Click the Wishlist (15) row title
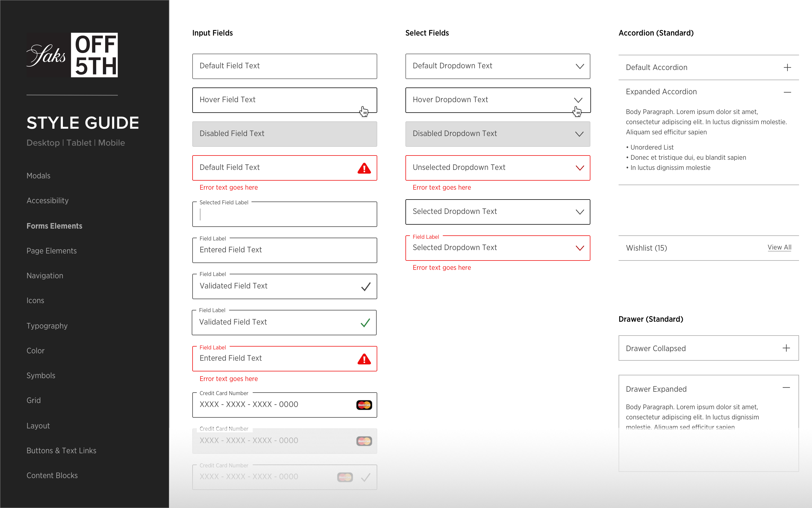Screen dimensions: 812x508 point(646,248)
